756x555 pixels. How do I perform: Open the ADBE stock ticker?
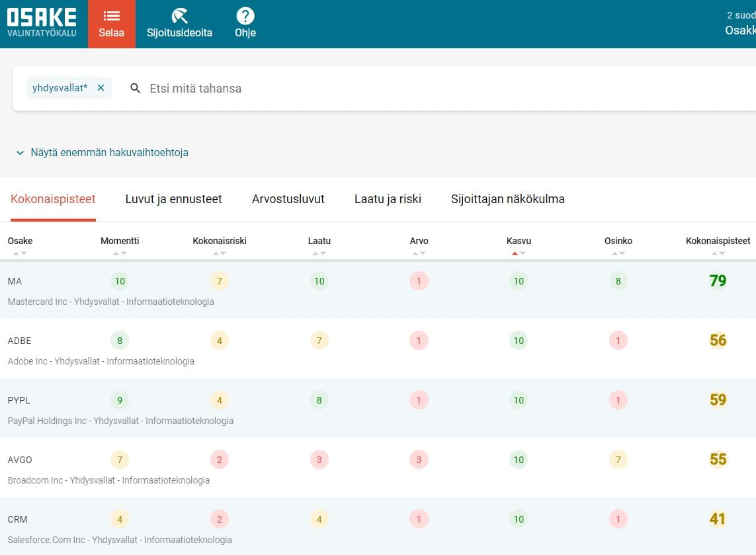19,341
